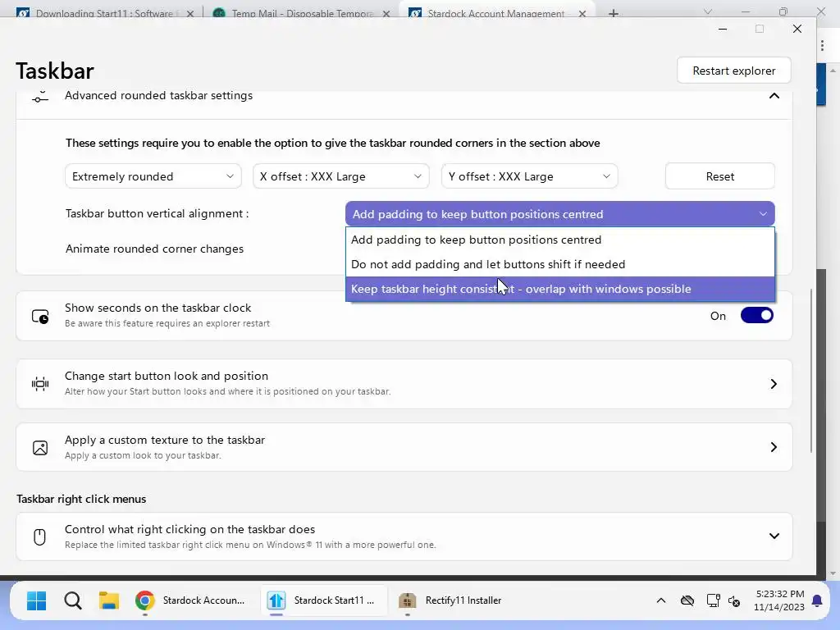Click the advanced rounded taskbar settings slider icon
840x630 pixels.
point(40,98)
